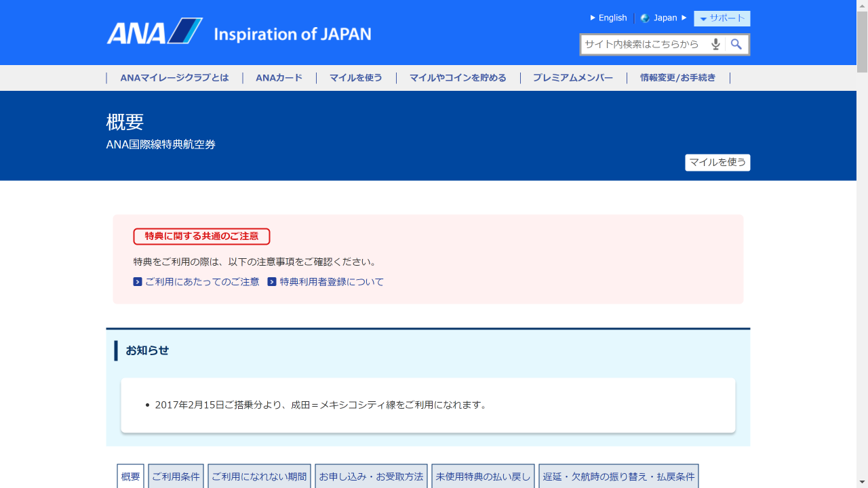Click the arrow icon before ご利用にあたってのご注意
This screenshot has height=488, width=868.
[x=137, y=281]
